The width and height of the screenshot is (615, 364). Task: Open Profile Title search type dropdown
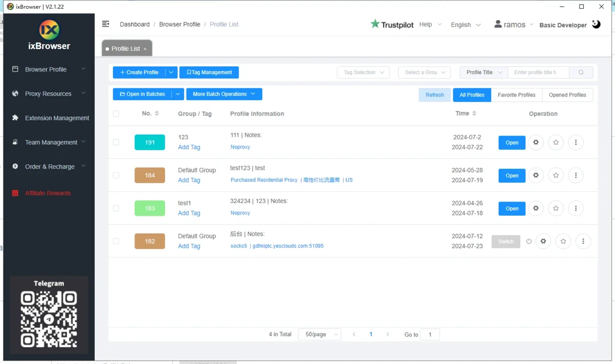point(484,72)
